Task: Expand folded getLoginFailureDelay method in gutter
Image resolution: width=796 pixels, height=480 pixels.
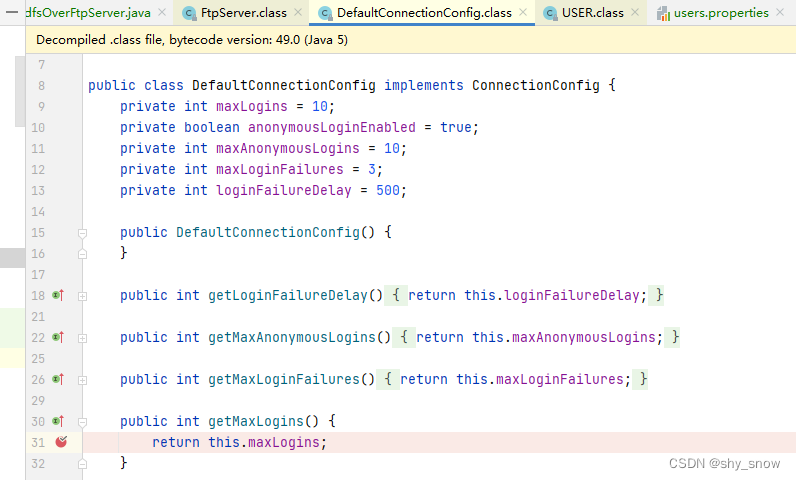Action: [83, 296]
